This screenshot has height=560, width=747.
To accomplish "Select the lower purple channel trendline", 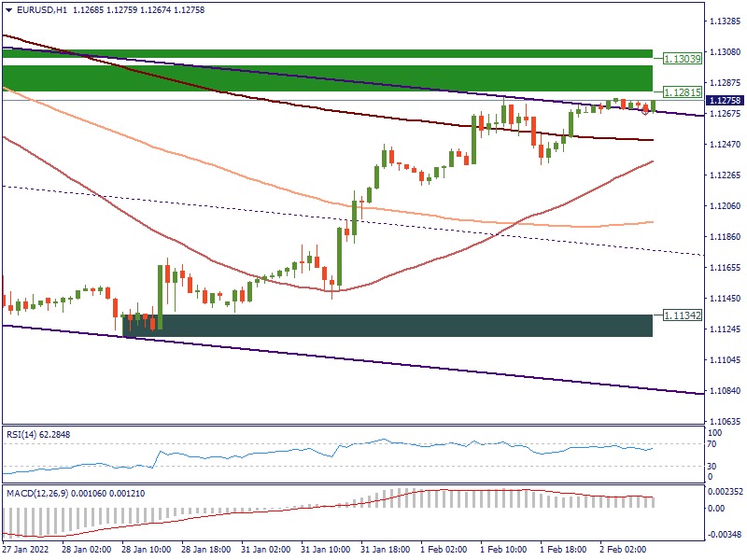I will (x=373, y=359).
